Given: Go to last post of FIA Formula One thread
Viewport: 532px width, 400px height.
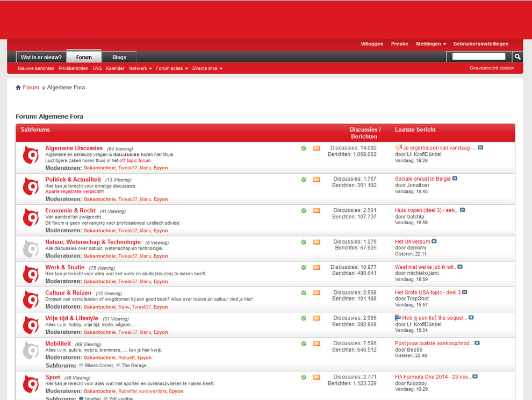Looking at the screenshot, I should (475, 376).
